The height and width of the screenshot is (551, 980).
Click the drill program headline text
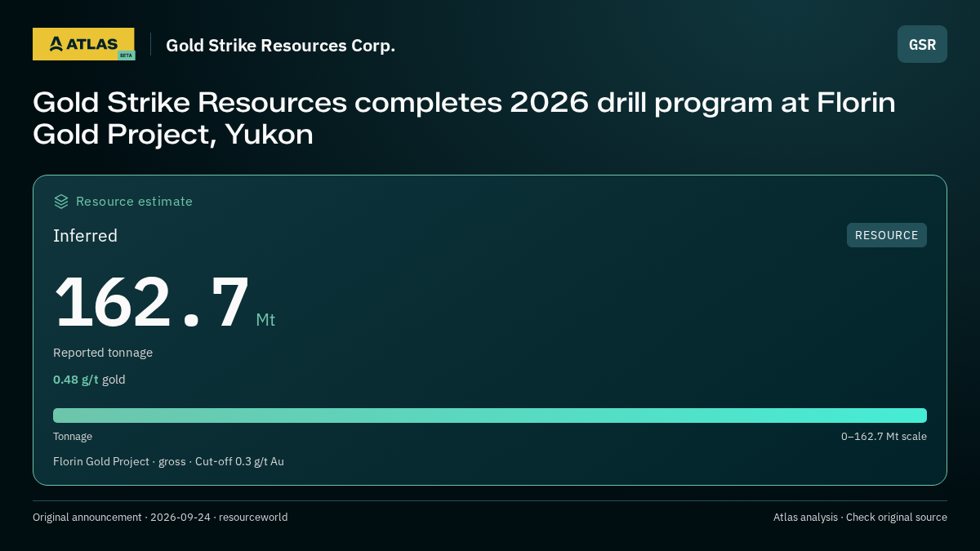pos(464,118)
